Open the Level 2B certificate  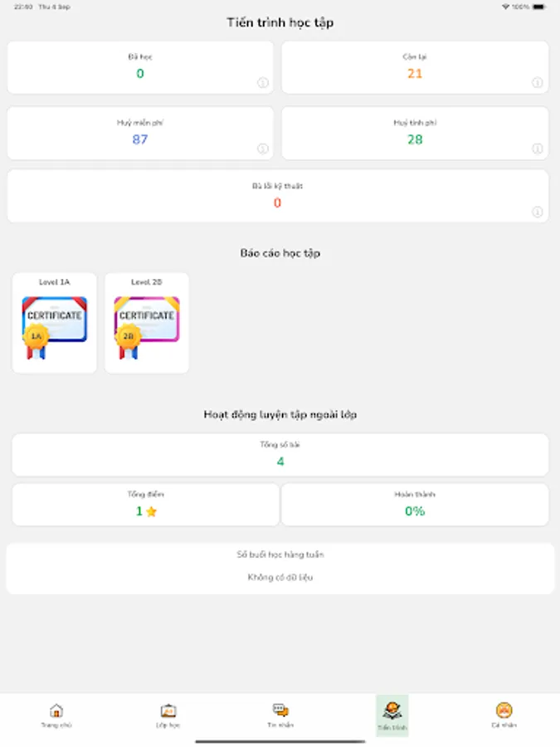pyautogui.click(x=147, y=324)
